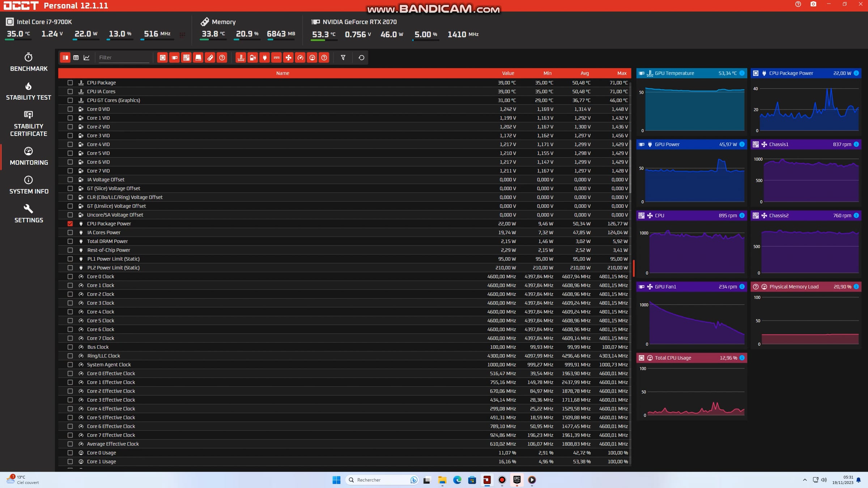Enable the Ring/LLC Clock checkbox
Image resolution: width=868 pixels, height=488 pixels.
coord(70,356)
